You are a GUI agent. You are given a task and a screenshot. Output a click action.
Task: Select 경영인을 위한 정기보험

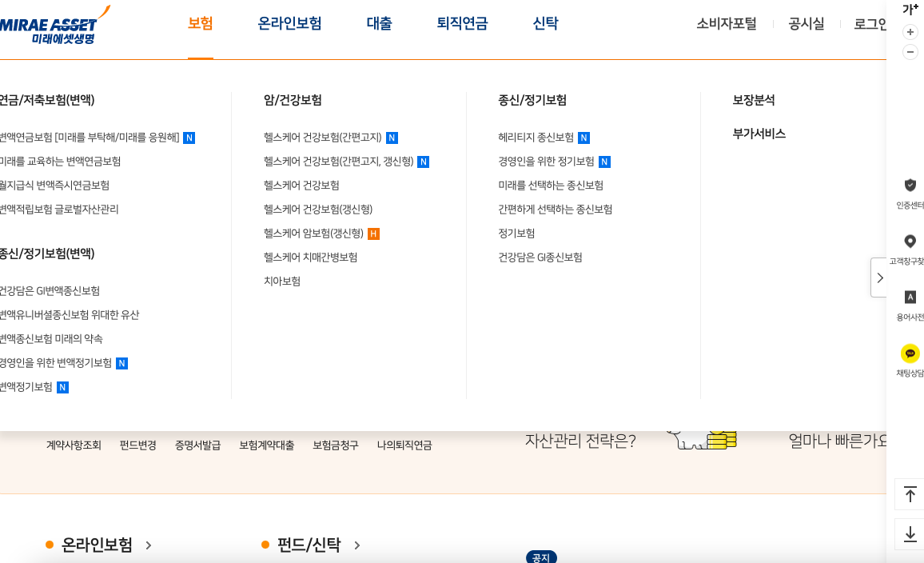point(546,161)
